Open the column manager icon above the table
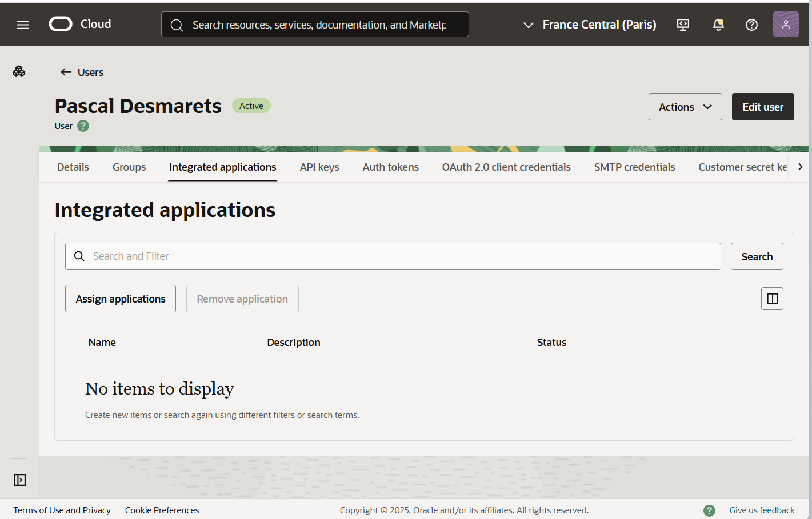This screenshot has height=519, width=812. (772, 298)
